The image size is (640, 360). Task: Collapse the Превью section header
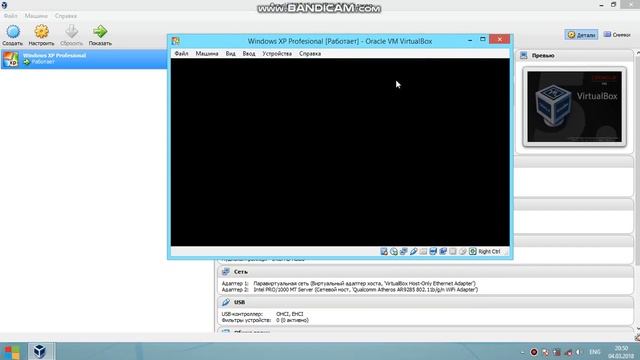coord(575,56)
